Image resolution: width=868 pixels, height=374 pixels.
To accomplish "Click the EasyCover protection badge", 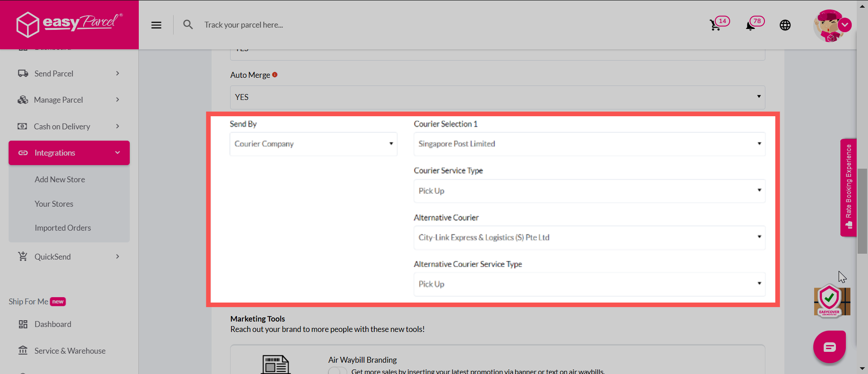I will [x=832, y=301].
